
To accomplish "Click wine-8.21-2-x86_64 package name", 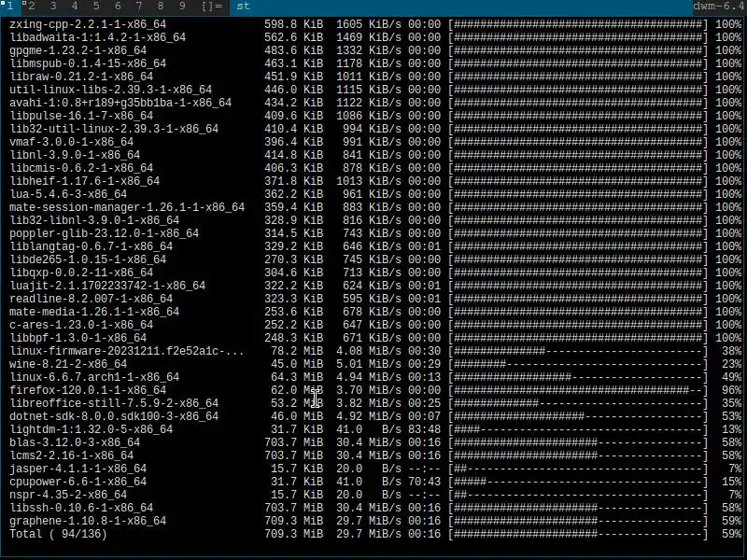I will pos(68,364).
